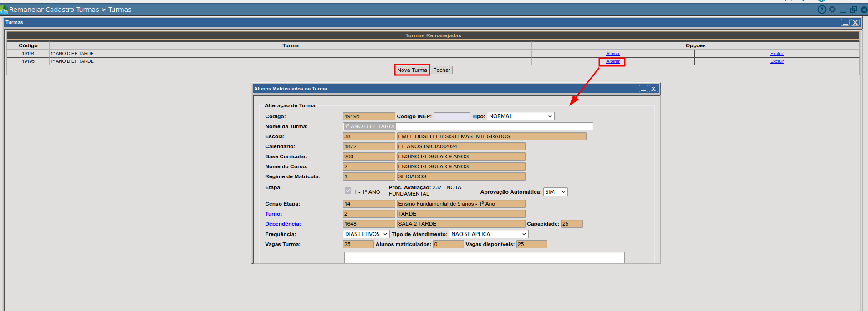Click the Base Curricular ENSINO REGULAR 9 ANOS field

[461, 156]
